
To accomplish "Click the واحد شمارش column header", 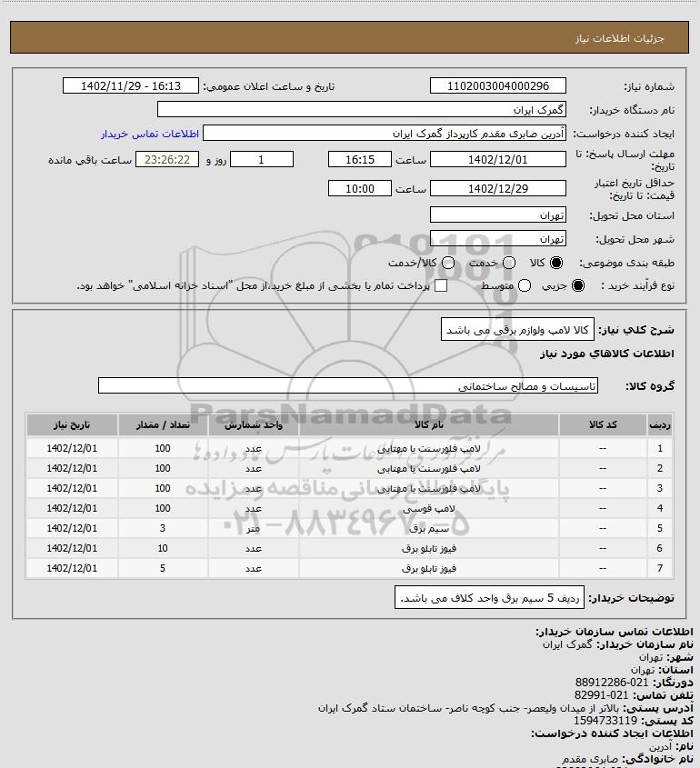I will coord(254,425).
